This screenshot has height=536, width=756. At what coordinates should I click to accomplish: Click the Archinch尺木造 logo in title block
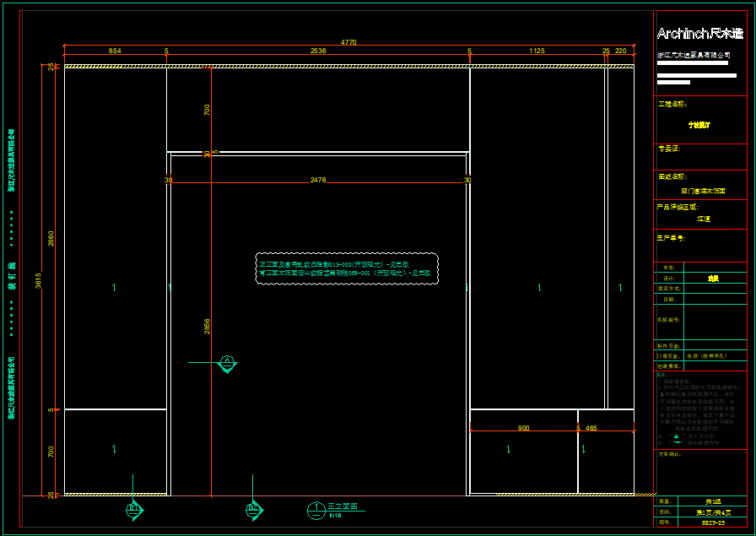click(700, 34)
